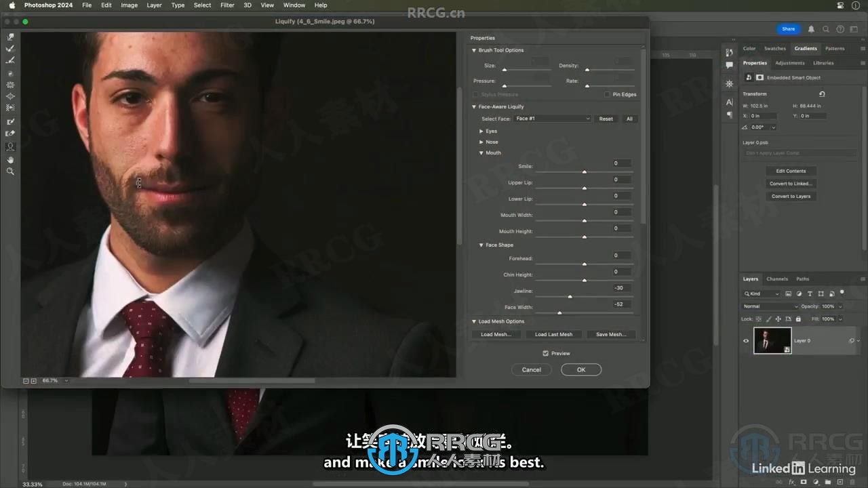The width and height of the screenshot is (868, 488).
Task: Click the Jawline slider handle
Action: pos(570,297)
